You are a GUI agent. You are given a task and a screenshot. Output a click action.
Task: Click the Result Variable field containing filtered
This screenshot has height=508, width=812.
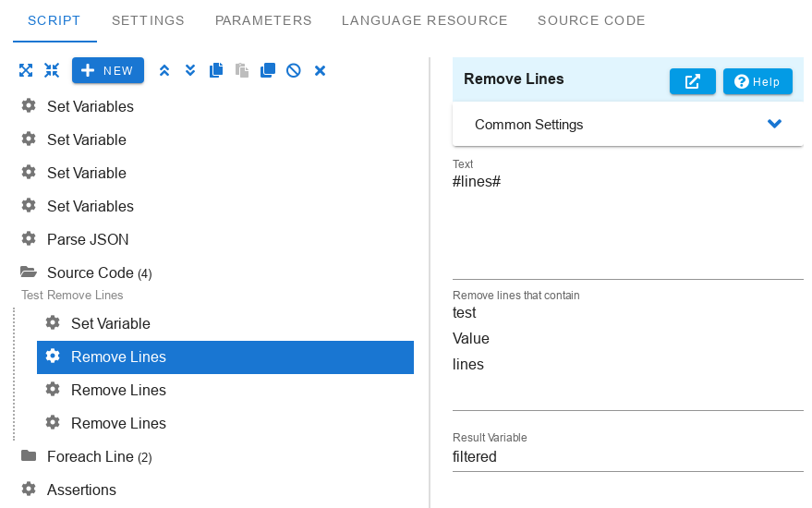coord(627,456)
